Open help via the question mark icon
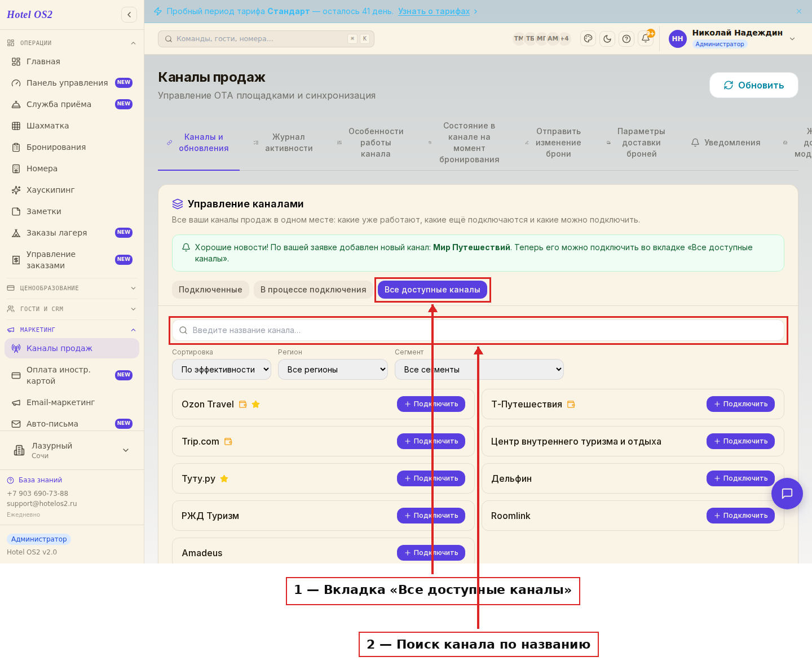812x670 pixels. pyautogui.click(x=626, y=38)
